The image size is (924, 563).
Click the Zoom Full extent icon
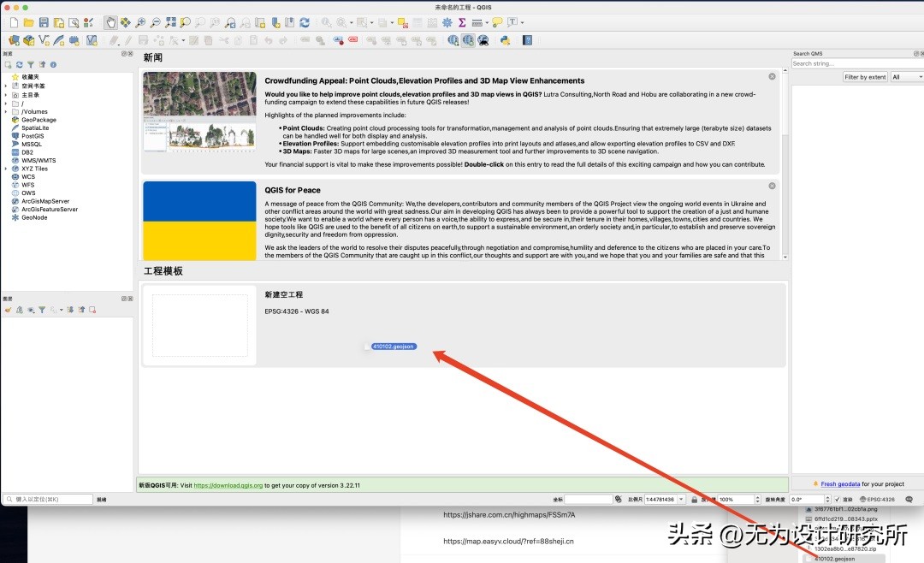pos(170,22)
